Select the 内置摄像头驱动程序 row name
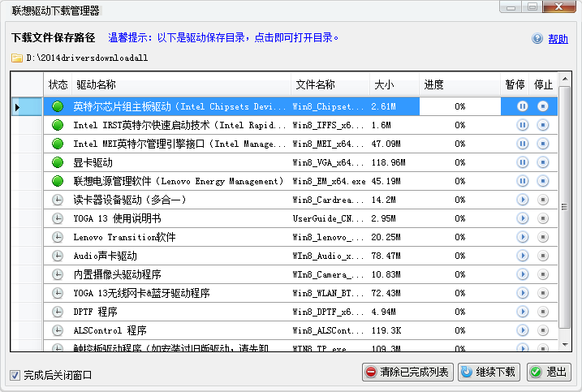Image resolution: width=582 pixels, height=392 pixels. point(117,274)
